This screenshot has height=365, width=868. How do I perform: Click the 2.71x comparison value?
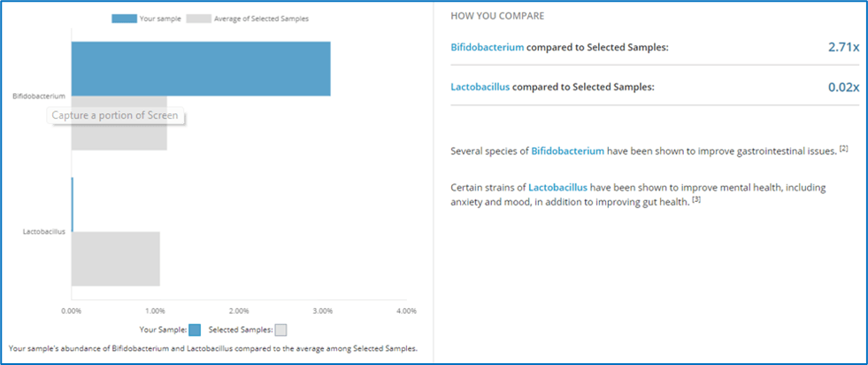(841, 46)
